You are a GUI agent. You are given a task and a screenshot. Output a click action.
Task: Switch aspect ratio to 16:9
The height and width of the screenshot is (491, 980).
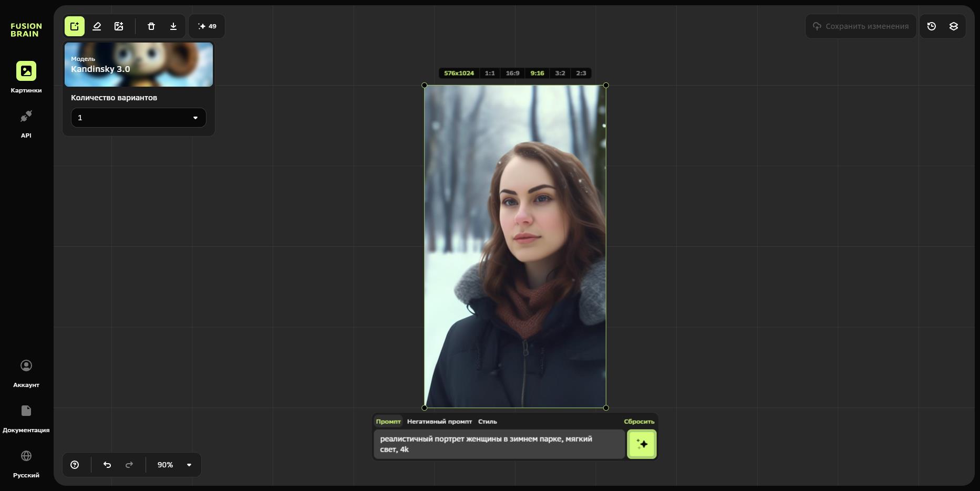(x=512, y=74)
